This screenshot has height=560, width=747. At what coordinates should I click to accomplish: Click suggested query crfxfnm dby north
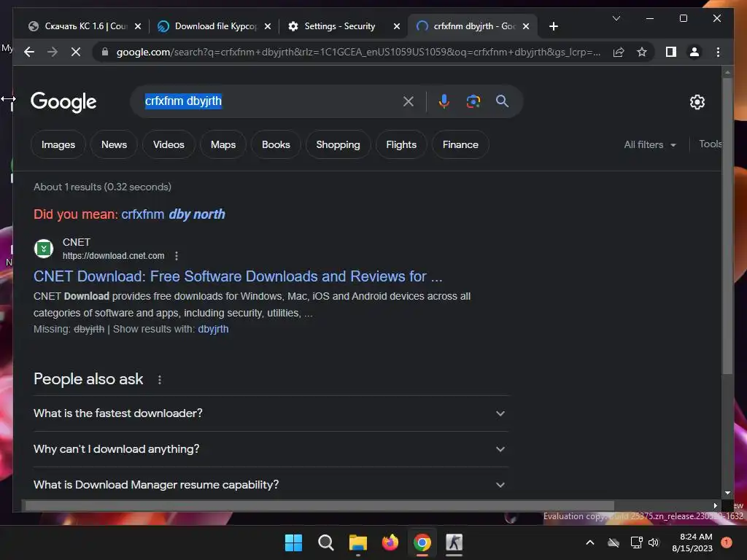tap(173, 214)
